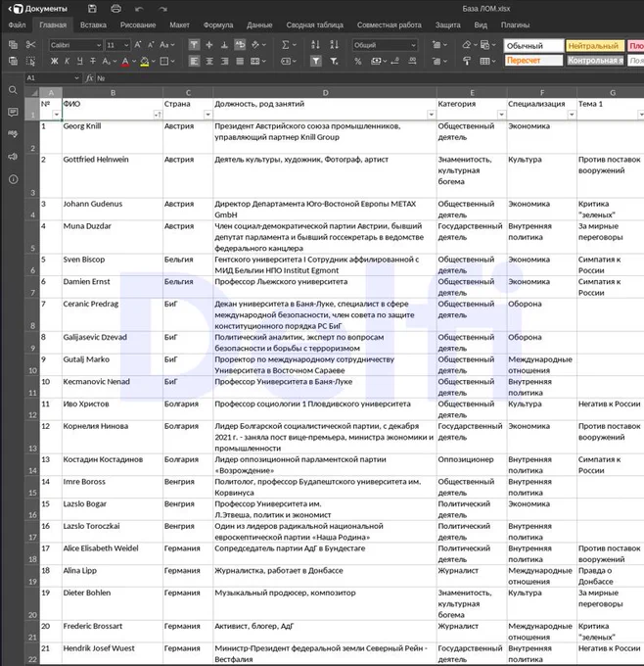Switch to the Вставка tab

93,25
